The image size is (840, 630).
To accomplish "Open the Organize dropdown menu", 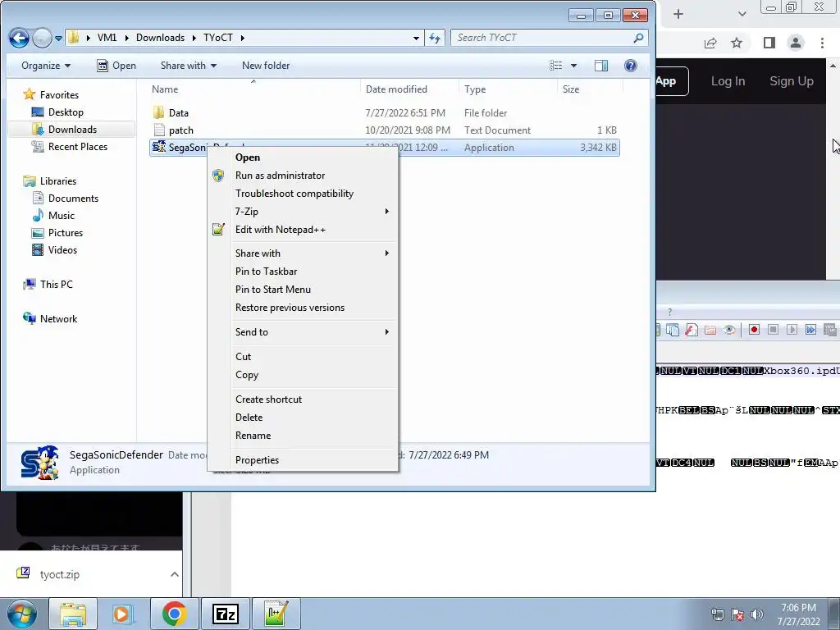I will click(46, 66).
